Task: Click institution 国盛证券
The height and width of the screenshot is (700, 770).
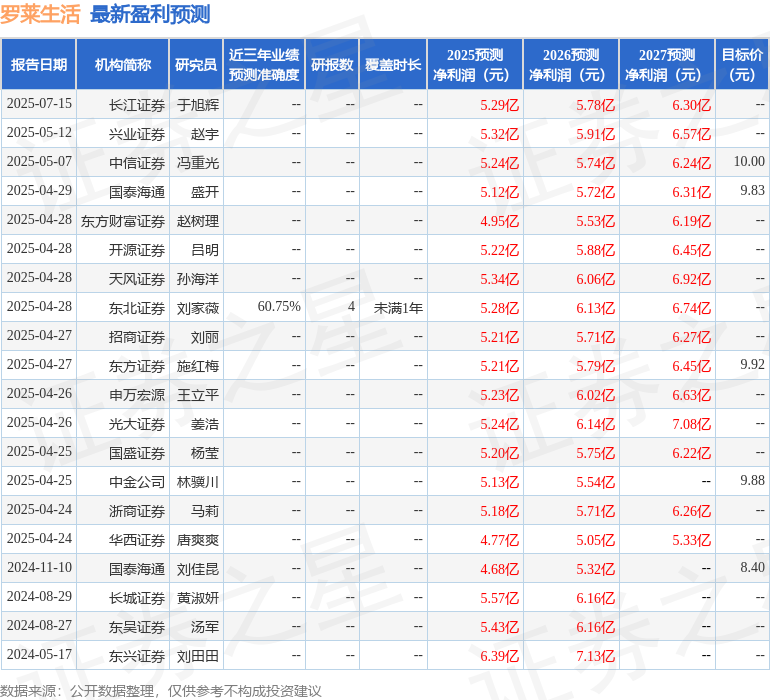Action: point(137,453)
